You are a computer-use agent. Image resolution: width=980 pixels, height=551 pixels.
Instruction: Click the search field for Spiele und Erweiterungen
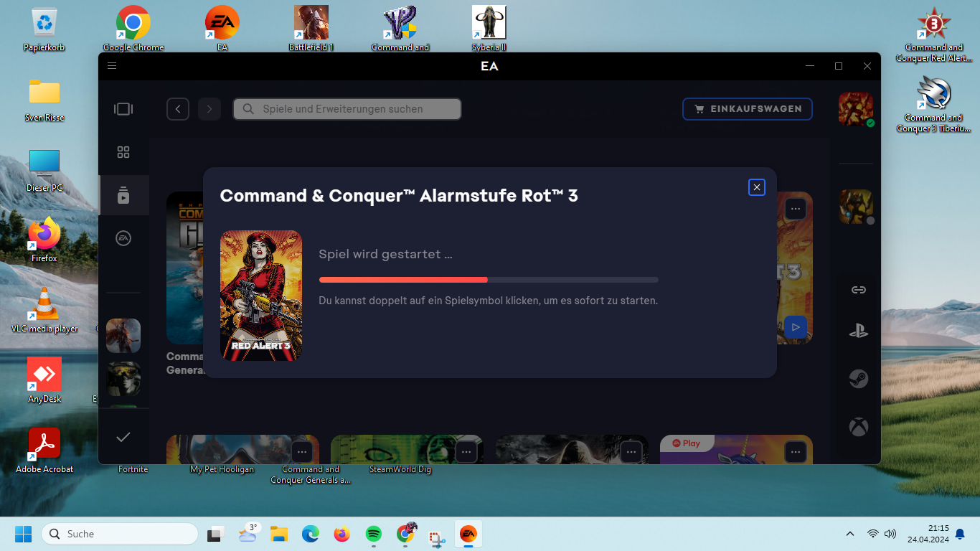(347, 109)
